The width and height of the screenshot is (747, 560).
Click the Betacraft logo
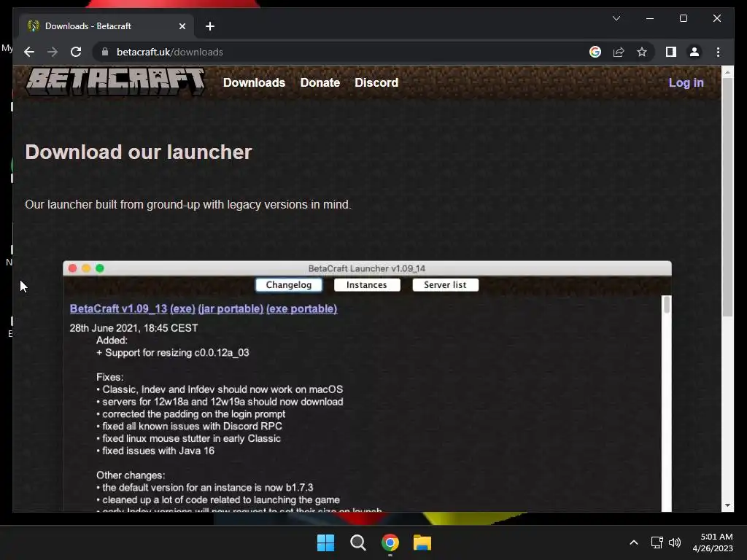pos(115,82)
